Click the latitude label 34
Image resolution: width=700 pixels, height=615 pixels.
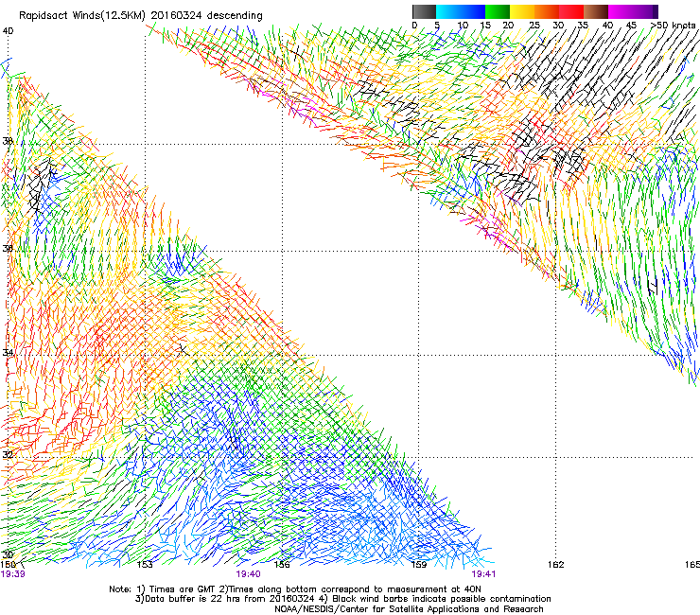8,352
